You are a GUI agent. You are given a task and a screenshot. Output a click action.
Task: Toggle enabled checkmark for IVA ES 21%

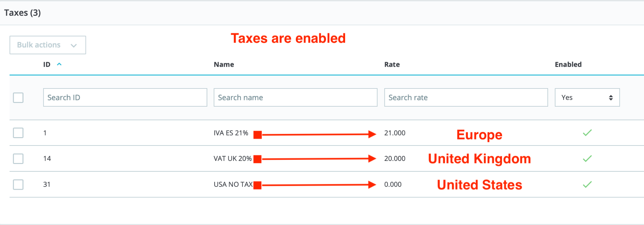[587, 133]
